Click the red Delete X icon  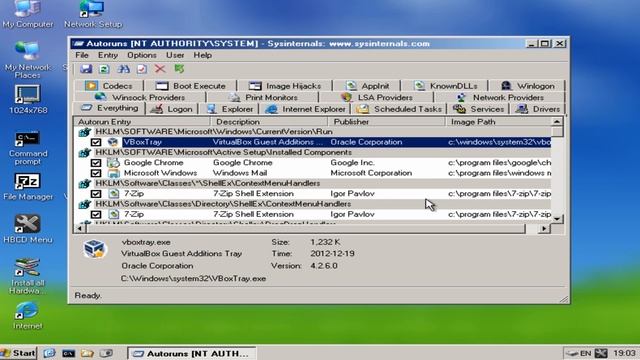coord(160,69)
